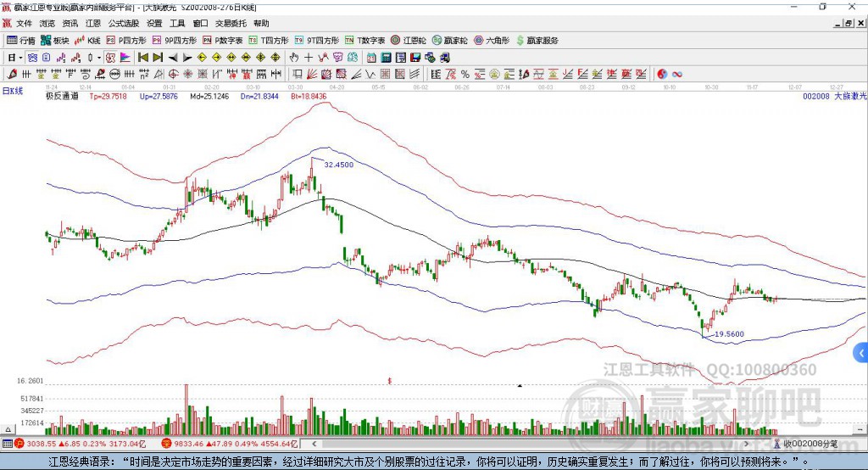Restore the inner chart window

click(849, 23)
